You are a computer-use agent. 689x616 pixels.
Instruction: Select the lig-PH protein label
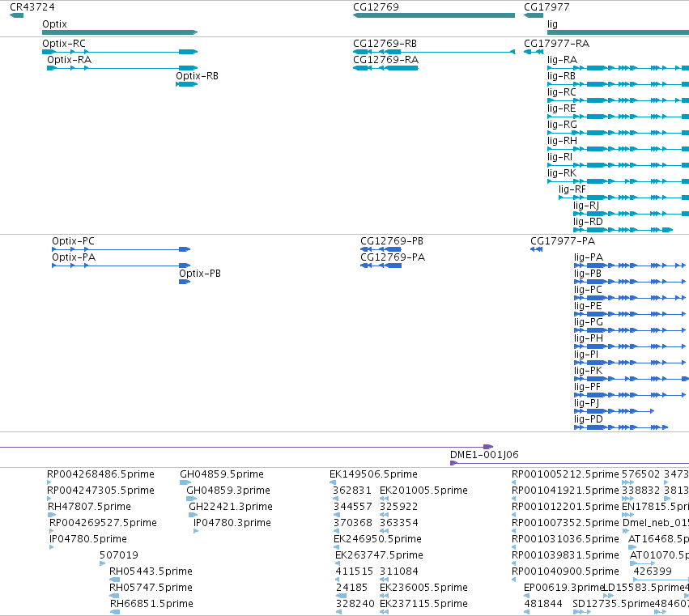click(589, 338)
